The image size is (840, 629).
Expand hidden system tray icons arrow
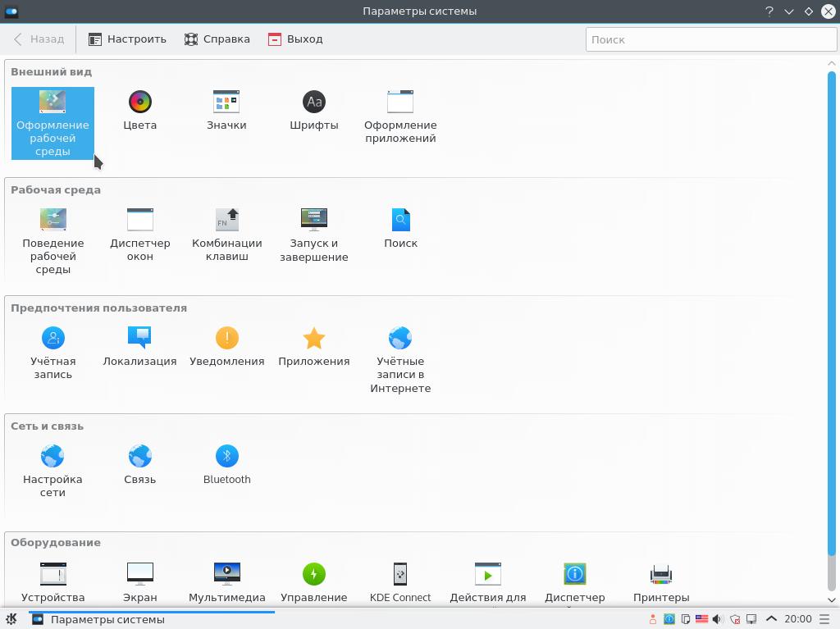[771, 619]
